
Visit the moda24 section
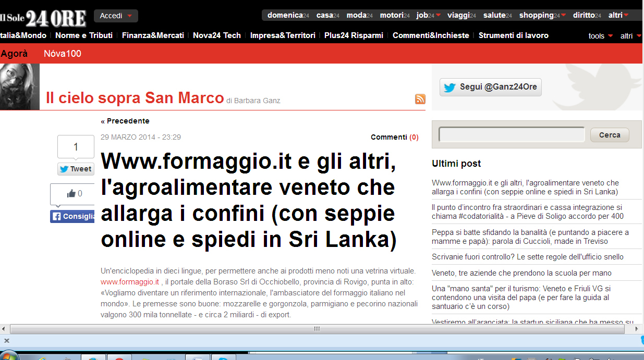click(360, 15)
